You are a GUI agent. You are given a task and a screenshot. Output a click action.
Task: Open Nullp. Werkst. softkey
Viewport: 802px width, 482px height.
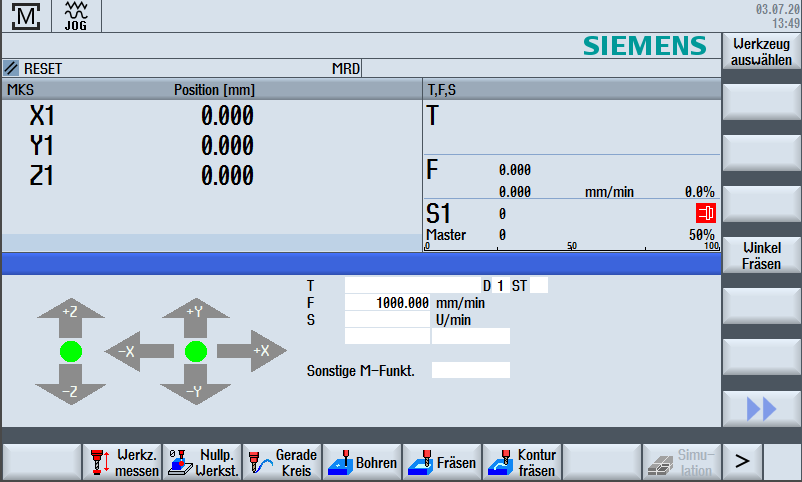[203, 463]
